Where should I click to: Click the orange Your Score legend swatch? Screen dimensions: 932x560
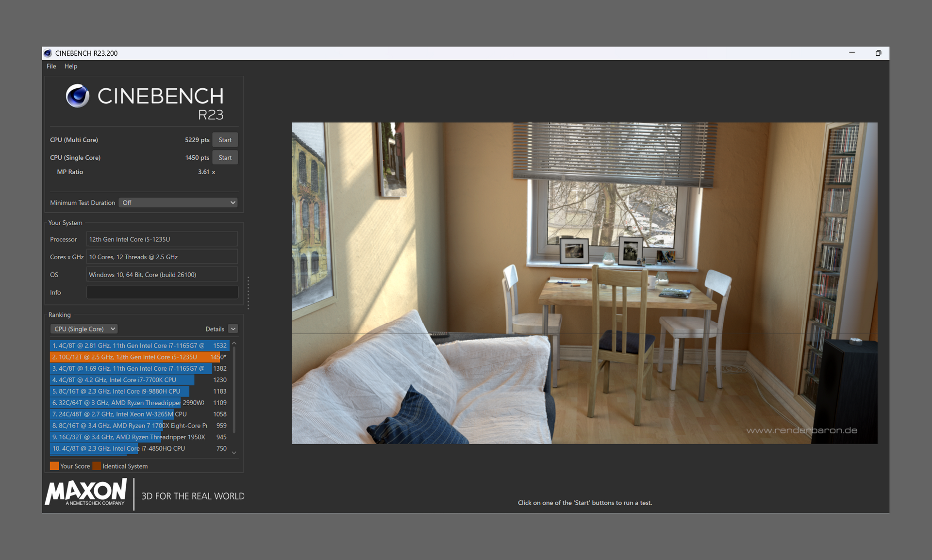click(54, 466)
